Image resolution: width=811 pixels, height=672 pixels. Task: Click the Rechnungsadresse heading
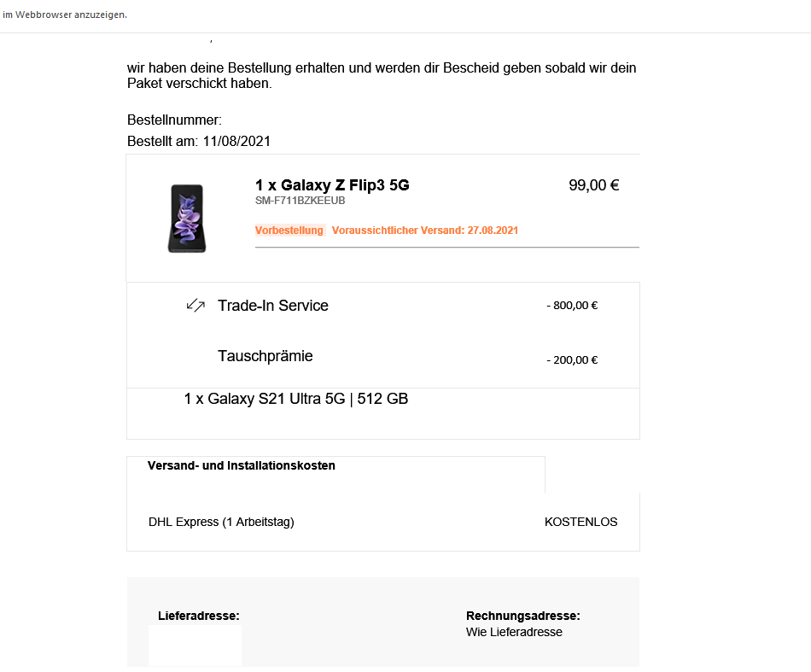click(523, 616)
